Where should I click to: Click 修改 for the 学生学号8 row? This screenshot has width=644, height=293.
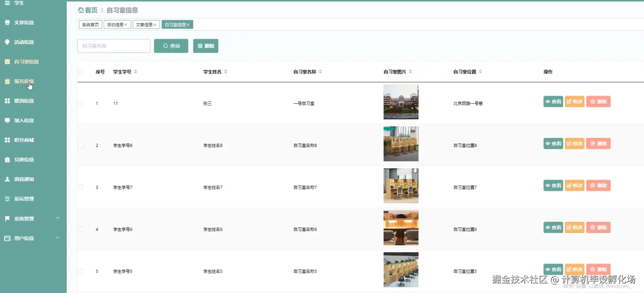point(574,144)
